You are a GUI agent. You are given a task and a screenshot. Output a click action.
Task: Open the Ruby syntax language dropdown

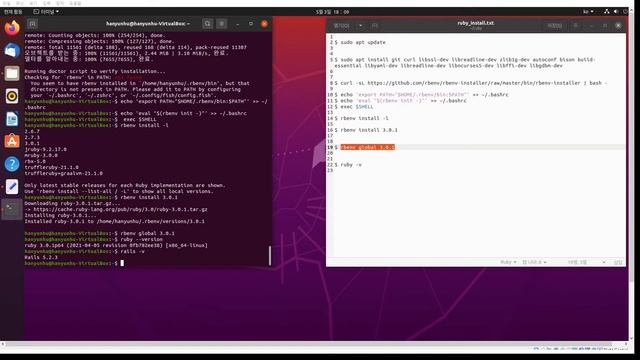508,262
